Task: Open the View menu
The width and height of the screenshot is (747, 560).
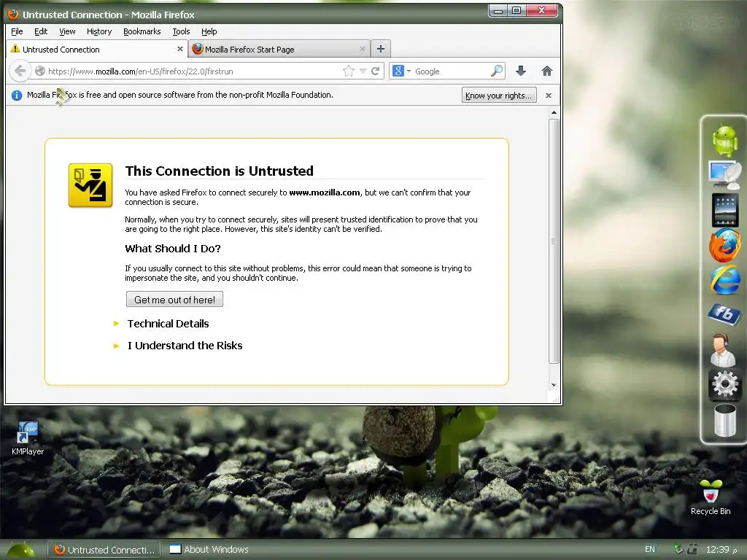Action: tap(67, 31)
